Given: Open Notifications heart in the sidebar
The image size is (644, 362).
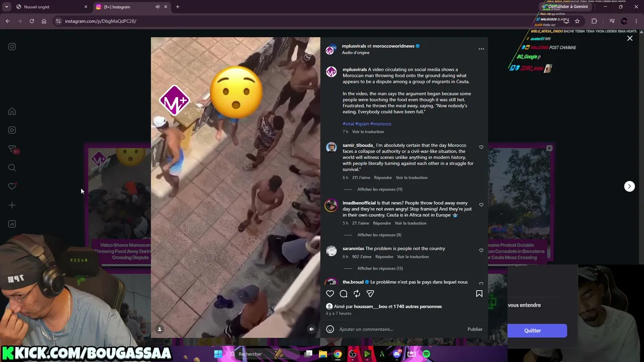Looking at the screenshot, I should click(x=12, y=187).
